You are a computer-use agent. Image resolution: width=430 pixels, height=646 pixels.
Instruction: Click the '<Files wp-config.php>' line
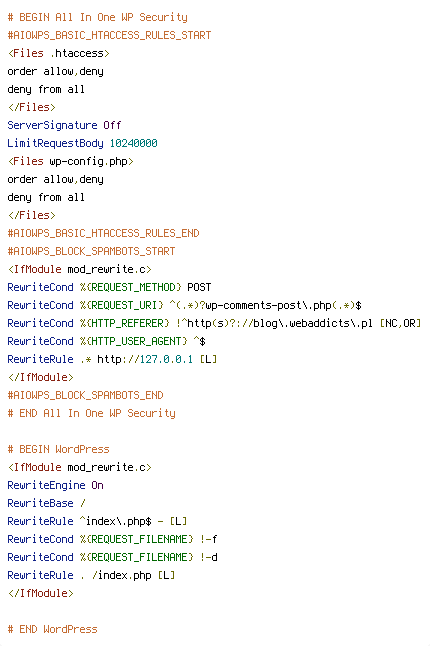tap(70, 162)
